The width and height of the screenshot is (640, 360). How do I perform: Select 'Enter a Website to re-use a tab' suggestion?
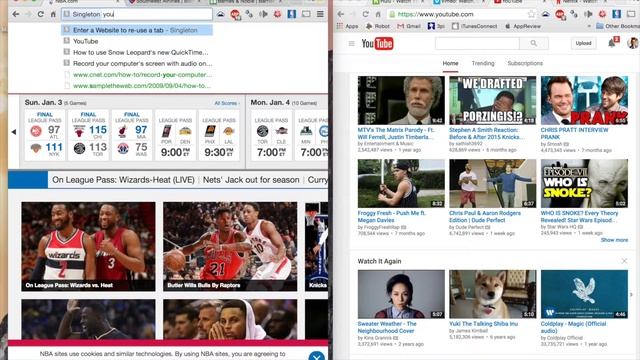coord(137,30)
